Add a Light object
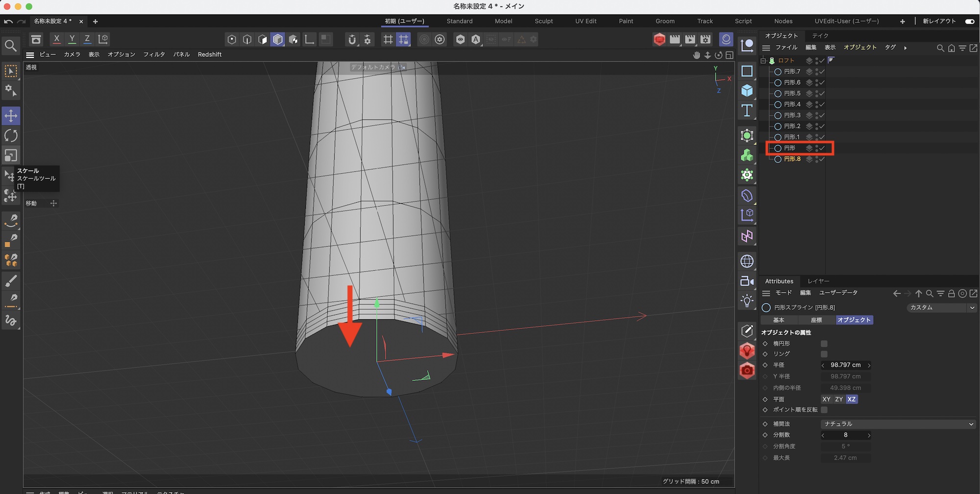The width and height of the screenshot is (980, 494). point(747,301)
